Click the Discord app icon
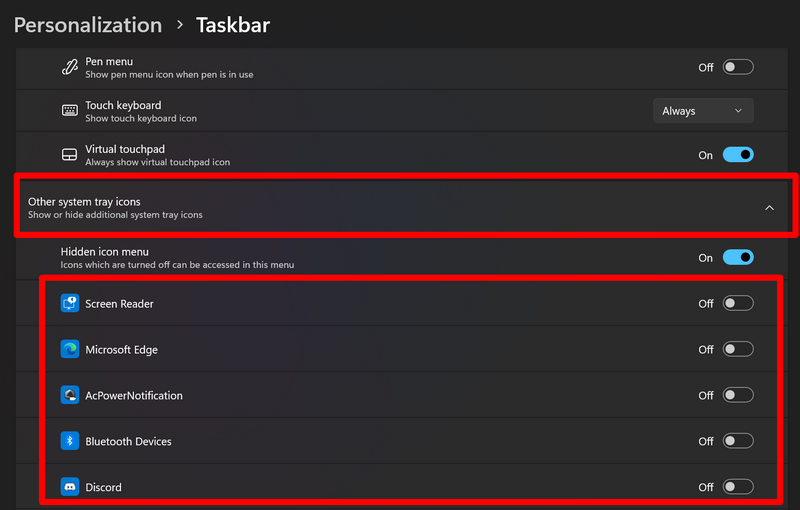Image resolution: width=800 pixels, height=510 pixels. tap(69, 487)
